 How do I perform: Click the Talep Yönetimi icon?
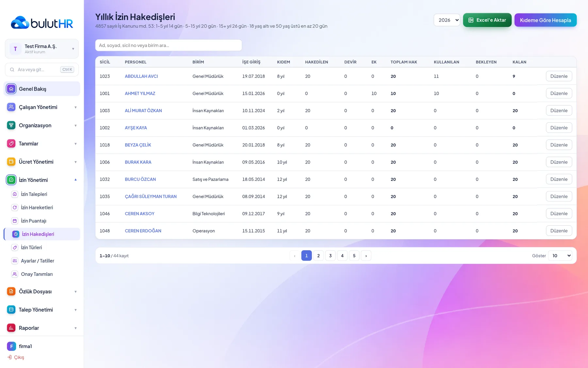coord(11,309)
